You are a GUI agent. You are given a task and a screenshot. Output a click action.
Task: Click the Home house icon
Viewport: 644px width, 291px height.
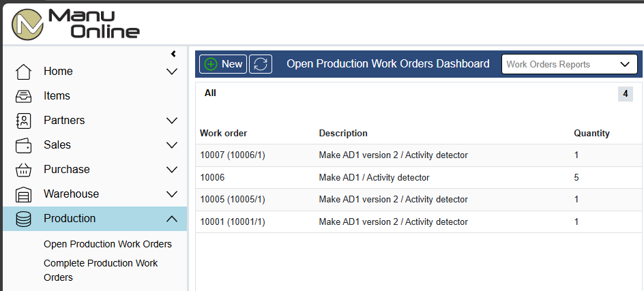[x=23, y=72]
